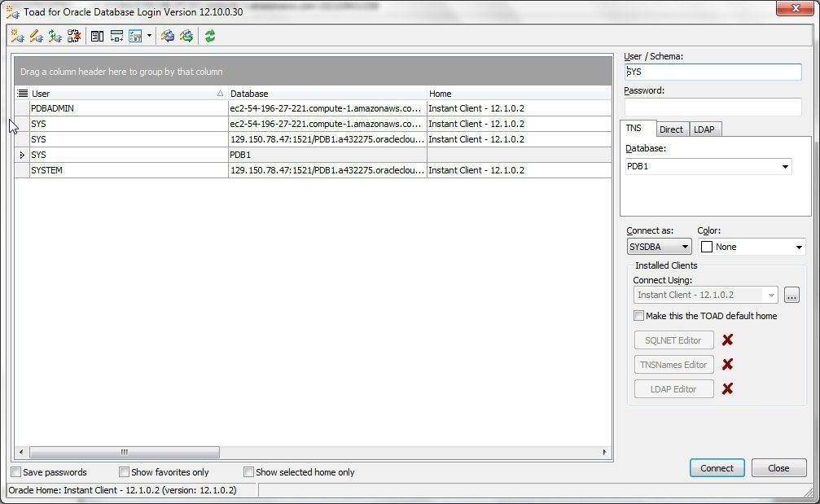
Task: Click the None color swatch box
Action: [x=707, y=247]
